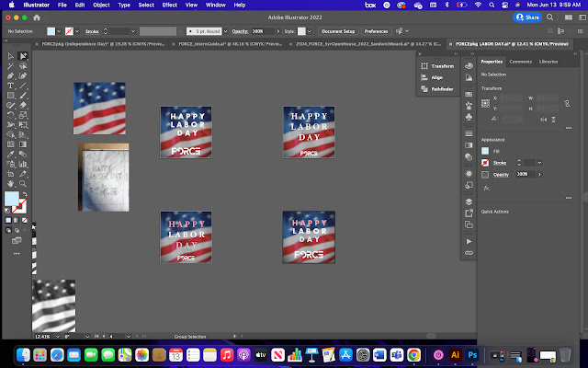The image size is (588, 368).
Task: Open zoom level 12.41% dropdown
Action: 57,337
